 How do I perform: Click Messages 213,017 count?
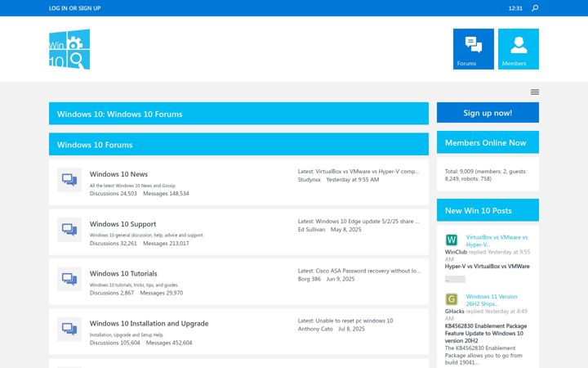166,244
